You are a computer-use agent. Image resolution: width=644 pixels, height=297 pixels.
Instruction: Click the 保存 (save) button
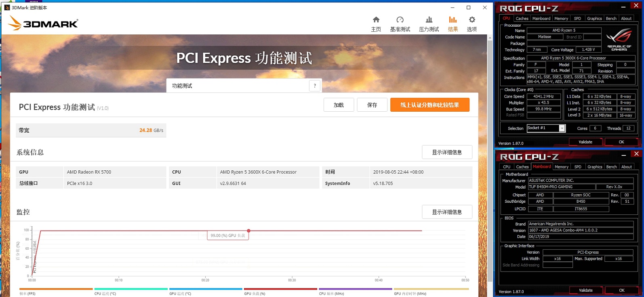pos(372,105)
